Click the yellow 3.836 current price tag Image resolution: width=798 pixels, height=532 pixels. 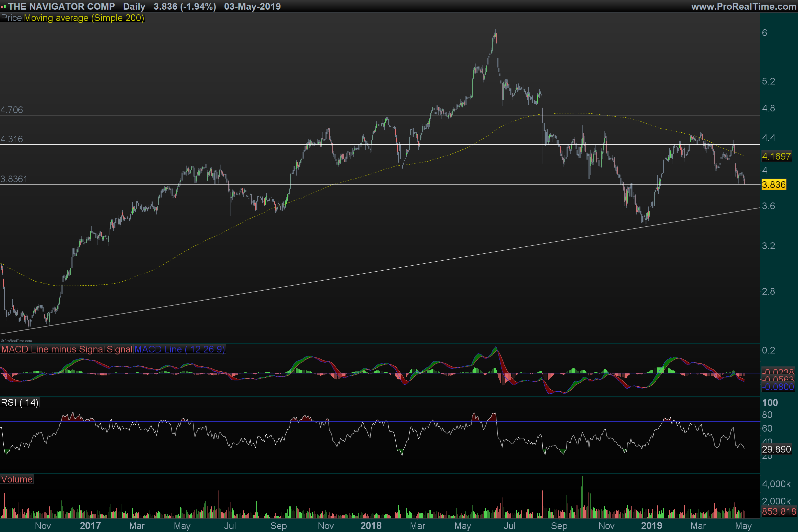pyautogui.click(x=774, y=185)
